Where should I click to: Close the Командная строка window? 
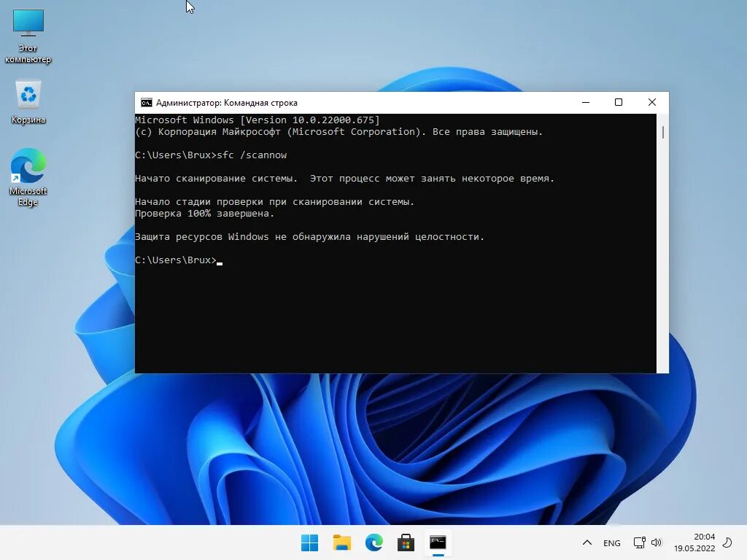[652, 102]
